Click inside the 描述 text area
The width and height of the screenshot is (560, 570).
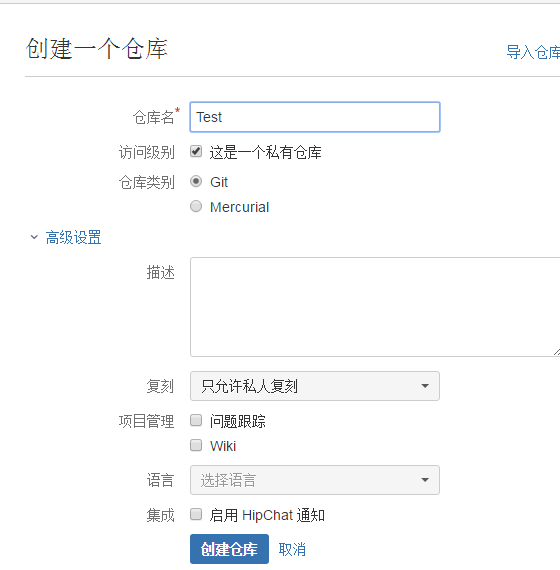(x=375, y=307)
